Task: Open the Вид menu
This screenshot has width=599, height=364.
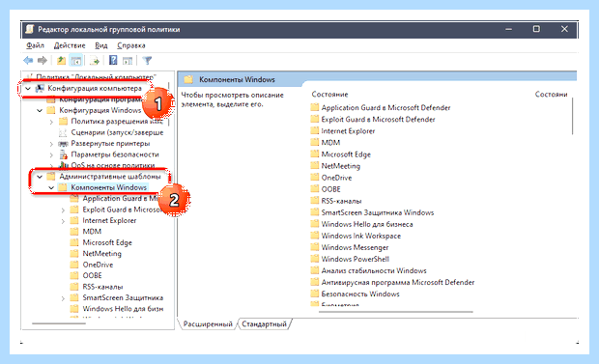Action: pyautogui.click(x=101, y=45)
